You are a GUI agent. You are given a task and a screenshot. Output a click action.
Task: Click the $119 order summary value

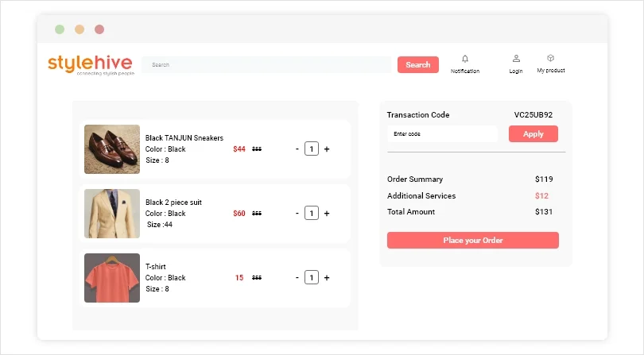(544, 179)
